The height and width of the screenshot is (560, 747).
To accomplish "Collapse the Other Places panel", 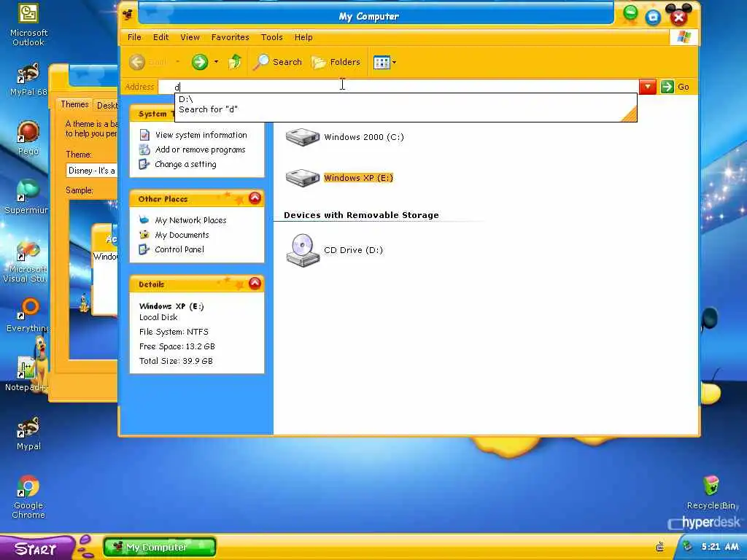I will 255,198.
